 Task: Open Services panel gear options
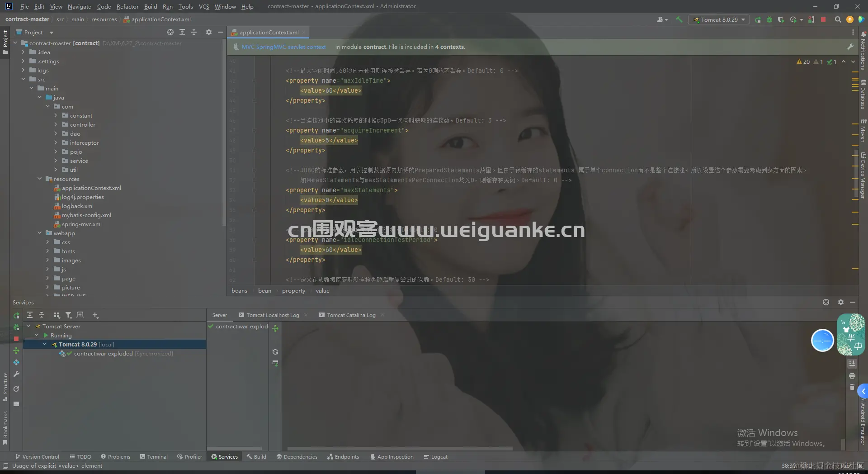point(840,302)
